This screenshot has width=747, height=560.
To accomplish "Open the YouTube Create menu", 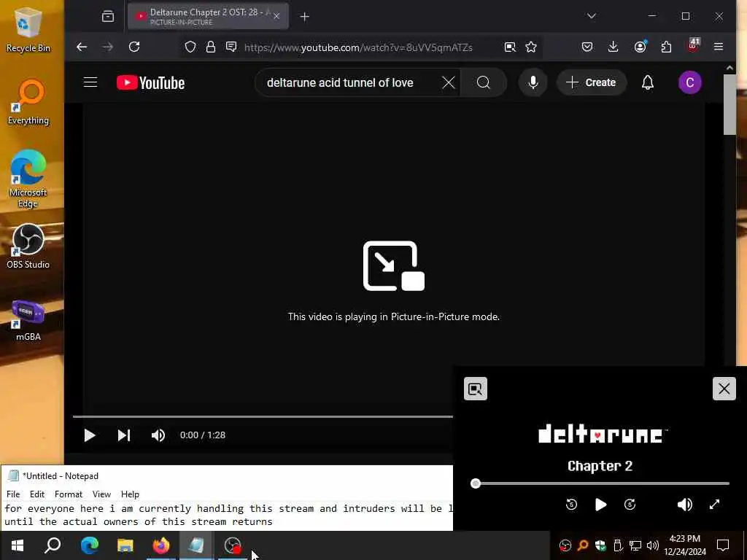I will 591,82.
